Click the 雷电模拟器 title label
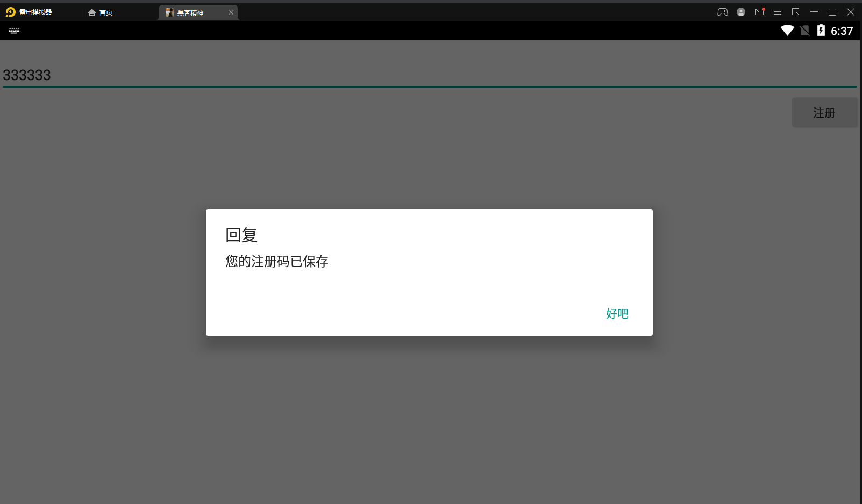Image resolution: width=862 pixels, height=504 pixels. (34, 11)
